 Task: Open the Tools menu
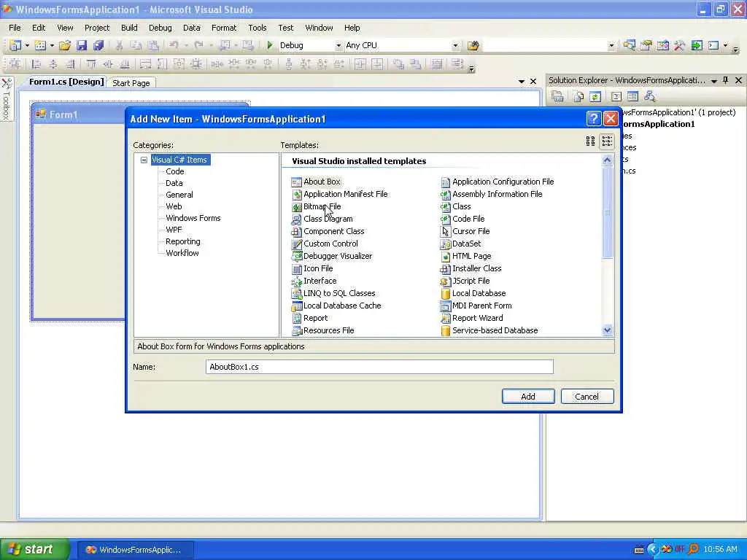click(x=258, y=28)
